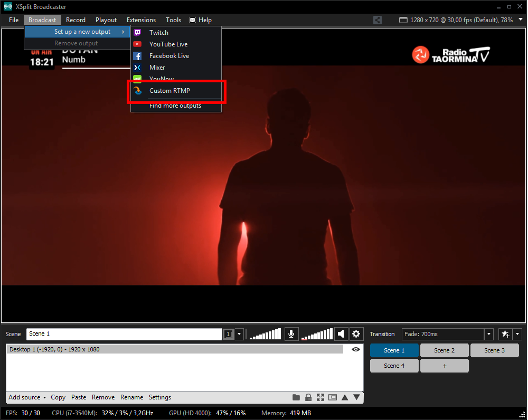Switch to Scene 4 button
The height and width of the screenshot is (420, 528).
coord(394,366)
